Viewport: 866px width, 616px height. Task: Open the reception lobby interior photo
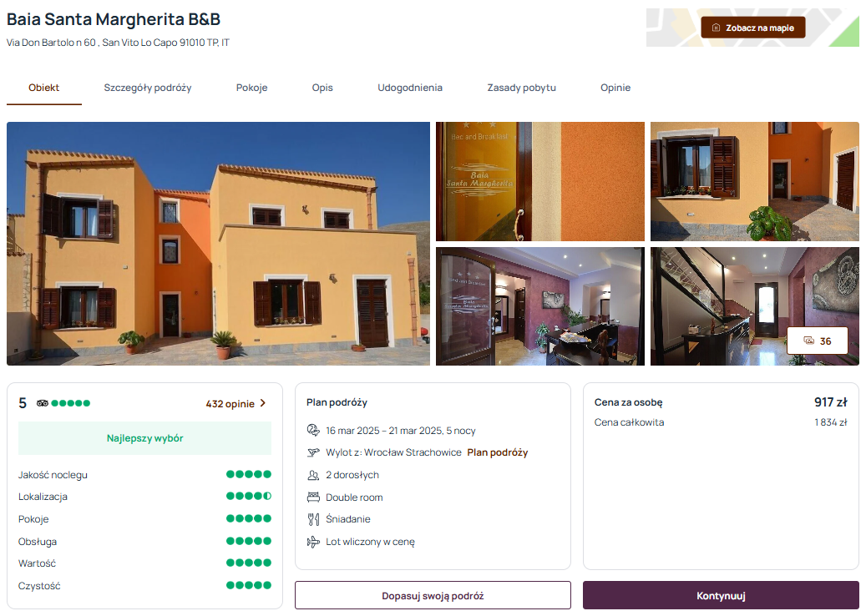(539, 306)
